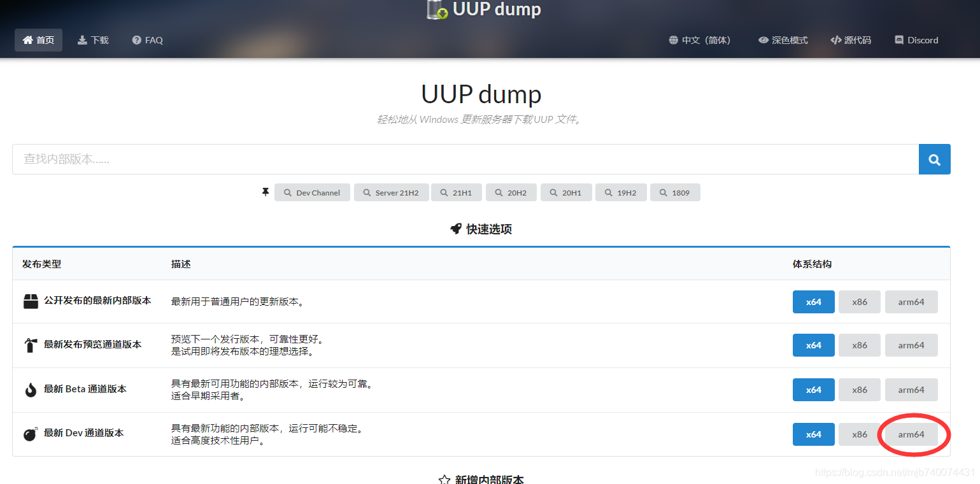Choose arm64 for 最新 Beta 通道版本

911,390
